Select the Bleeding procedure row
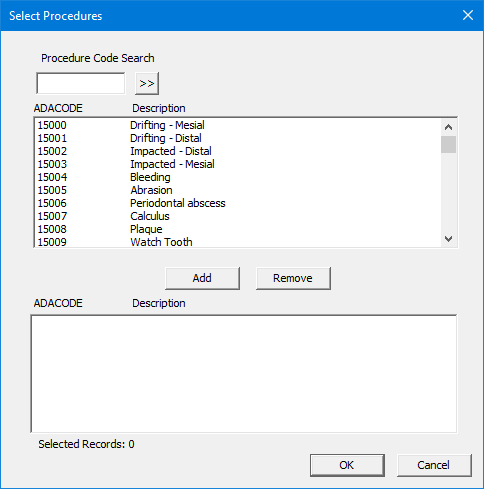Image resolution: width=484 pixels, height=489 pixels. (x=238, y=177)
